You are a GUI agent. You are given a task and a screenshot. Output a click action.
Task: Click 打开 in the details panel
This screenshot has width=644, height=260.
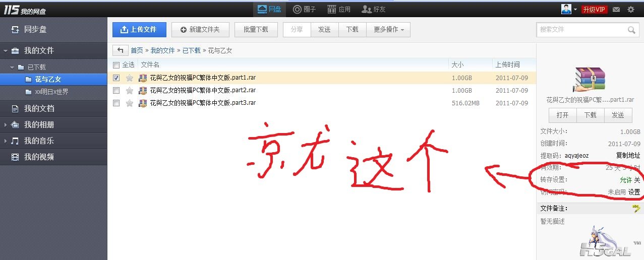tap(563, 115)
